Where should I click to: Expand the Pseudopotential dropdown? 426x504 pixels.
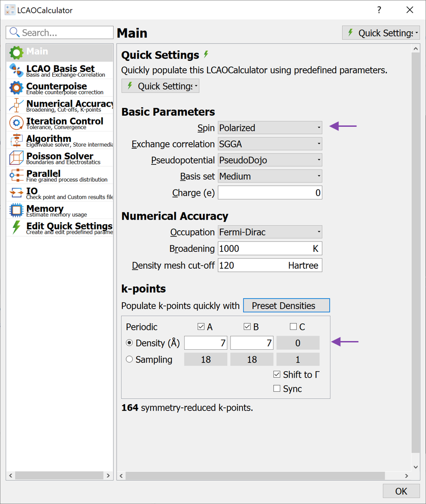click(x=270, y=160)
